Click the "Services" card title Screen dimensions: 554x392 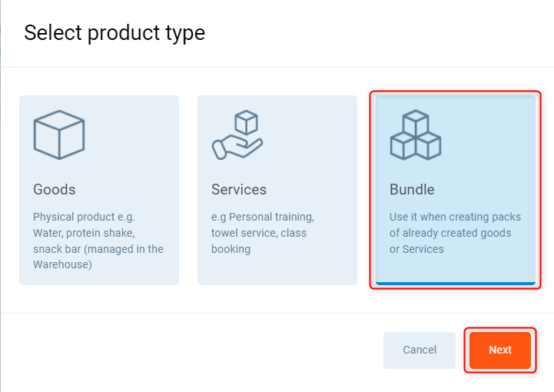[239, 189]
